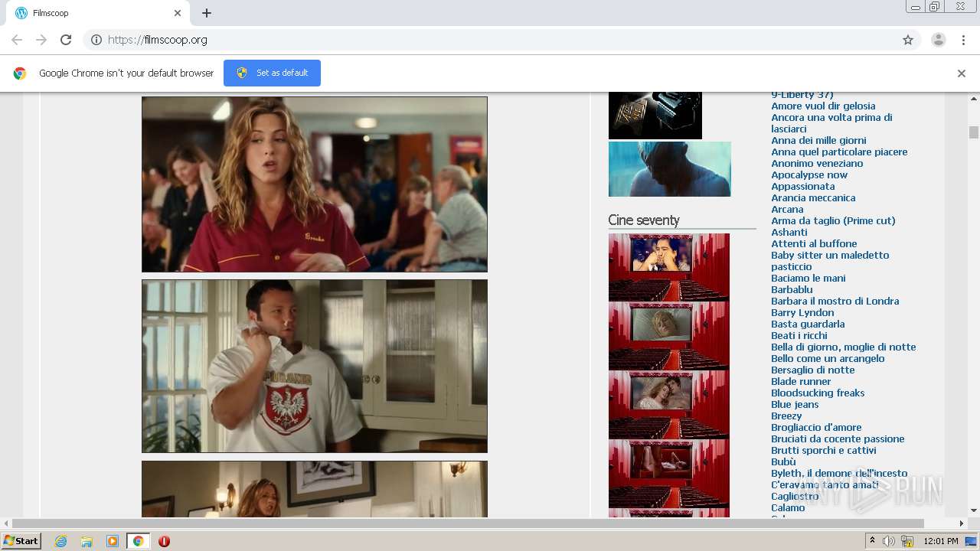
Task: Open the Chrome profile avatar icon
Action: [938, 40]
